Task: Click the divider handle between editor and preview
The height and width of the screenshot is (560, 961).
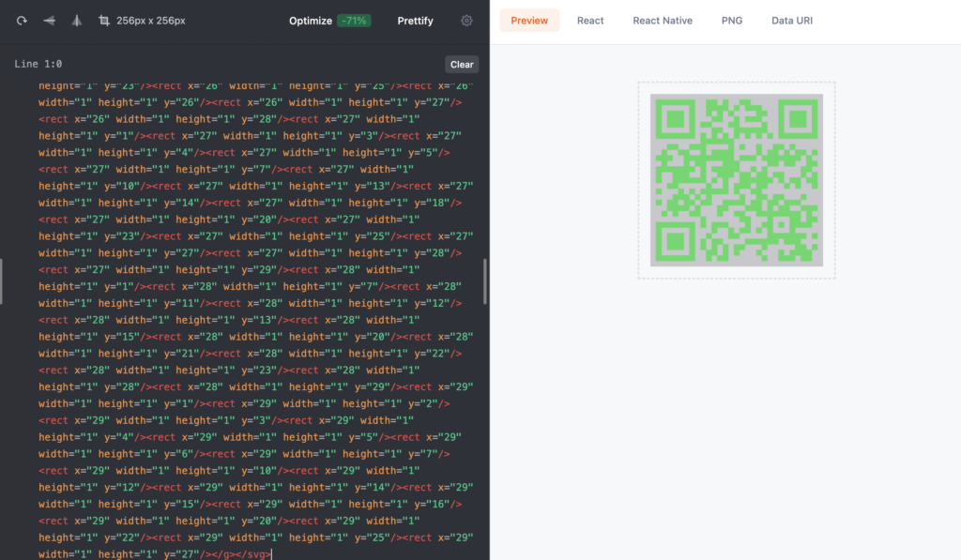Action: [x=485, y=281]
